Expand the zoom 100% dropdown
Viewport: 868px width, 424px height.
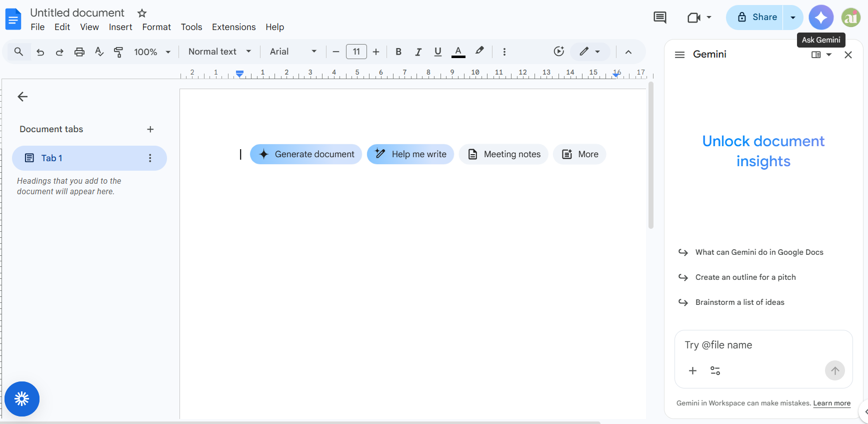pos(152,52)
